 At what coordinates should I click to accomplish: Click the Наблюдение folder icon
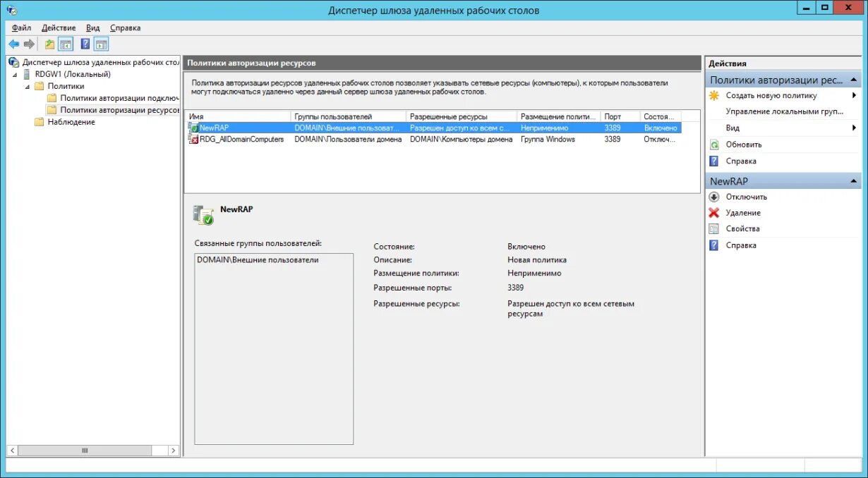click(x=39, y=122)
